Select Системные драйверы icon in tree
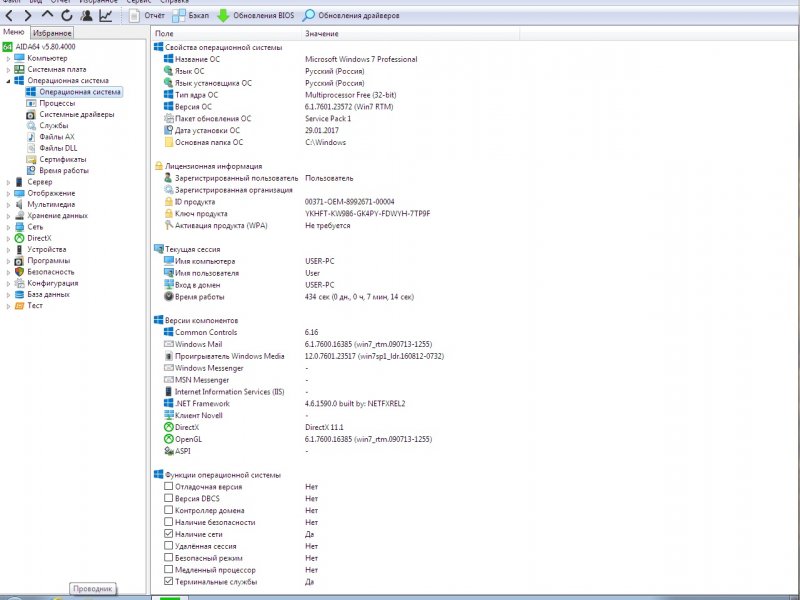This screenshot has width=800, height=600. pos(31,115)
